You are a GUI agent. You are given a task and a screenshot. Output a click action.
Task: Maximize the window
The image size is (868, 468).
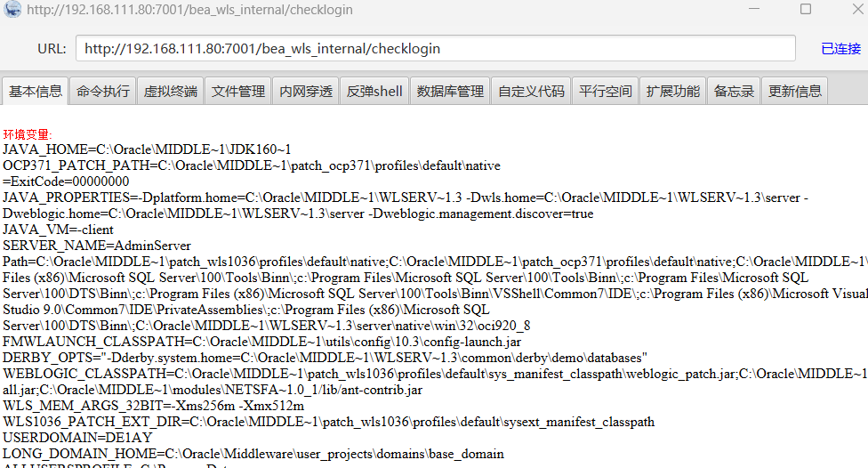click(x=806, y=10)
